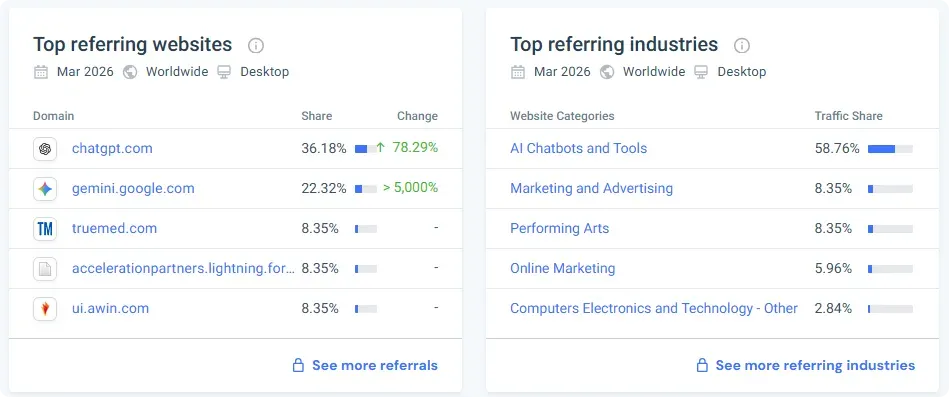Screen dimensions: 949x397
Task: Select the AI Chatbots and Tools category
Action: coord(579,148)
